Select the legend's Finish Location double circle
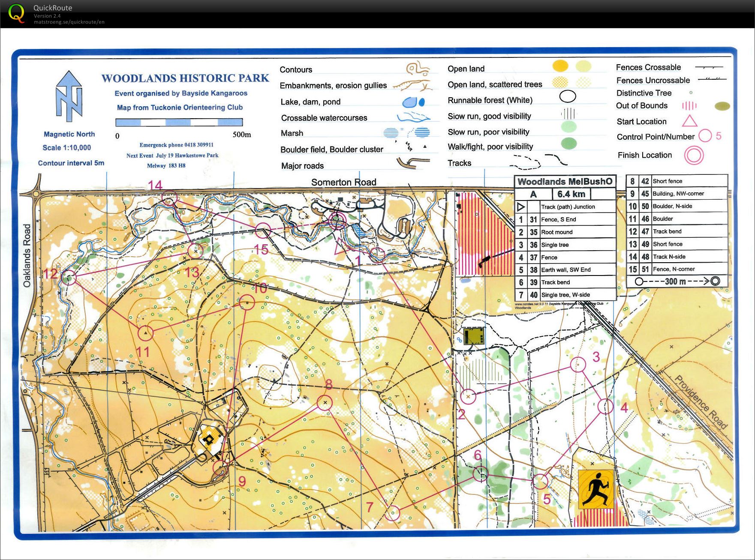 tap(694, 155)
